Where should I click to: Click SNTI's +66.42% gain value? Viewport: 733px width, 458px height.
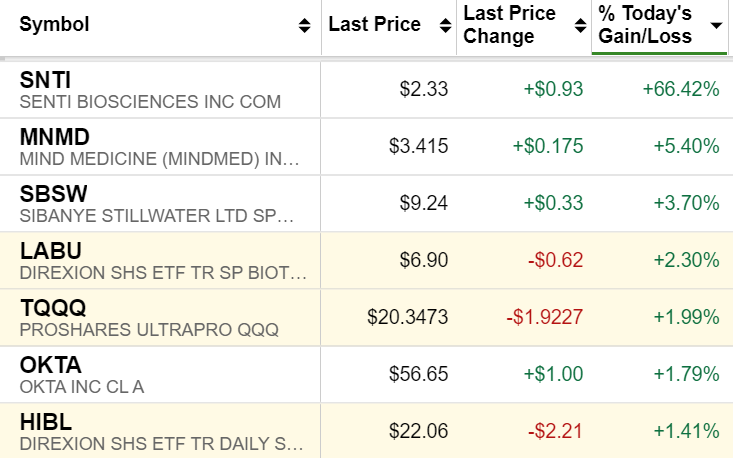point(681,90)
